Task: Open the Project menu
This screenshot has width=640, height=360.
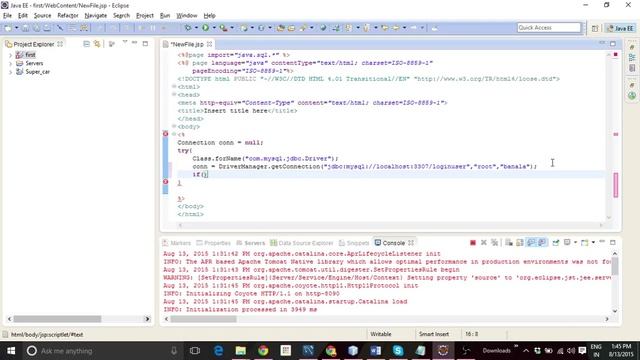Action: coord(144,16)
